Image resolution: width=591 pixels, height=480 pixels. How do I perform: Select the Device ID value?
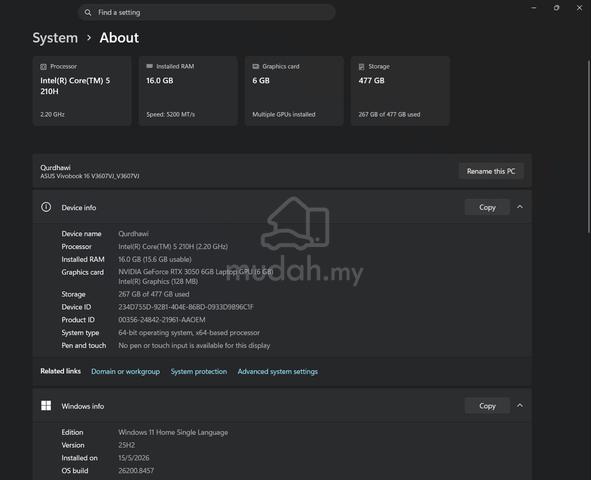[x=186, y=307]
